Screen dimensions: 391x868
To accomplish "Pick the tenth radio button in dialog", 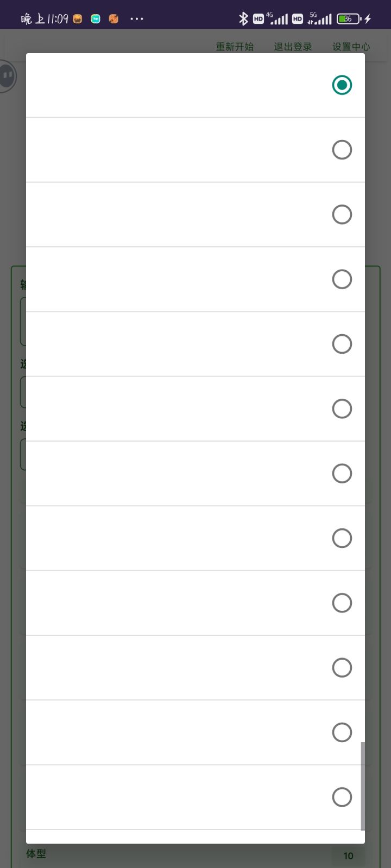I will (342, 668).
